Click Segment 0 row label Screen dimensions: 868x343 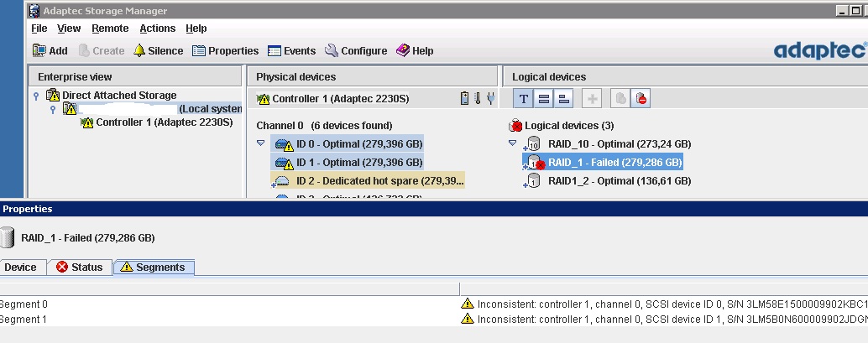(24, 304)
